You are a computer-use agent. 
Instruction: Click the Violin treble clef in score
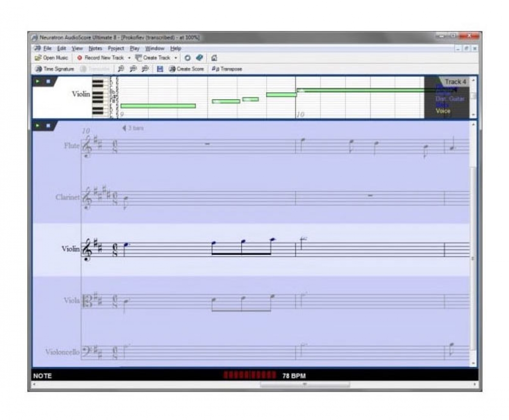point(88,250)
